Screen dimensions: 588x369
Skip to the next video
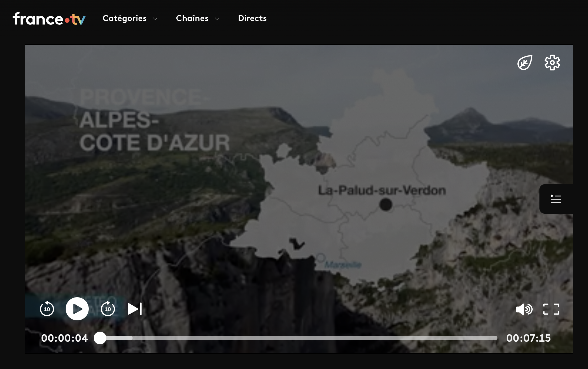(135, 309)
